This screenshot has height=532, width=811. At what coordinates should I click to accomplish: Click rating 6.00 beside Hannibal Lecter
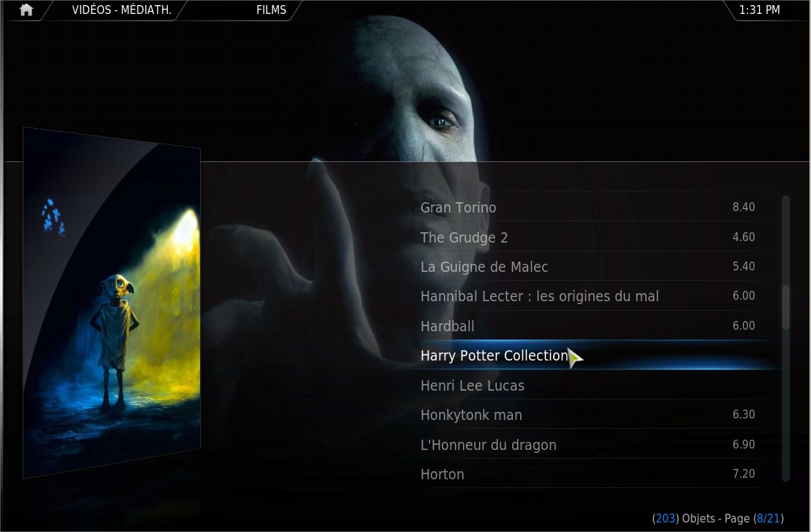click(x=744, y=295)
